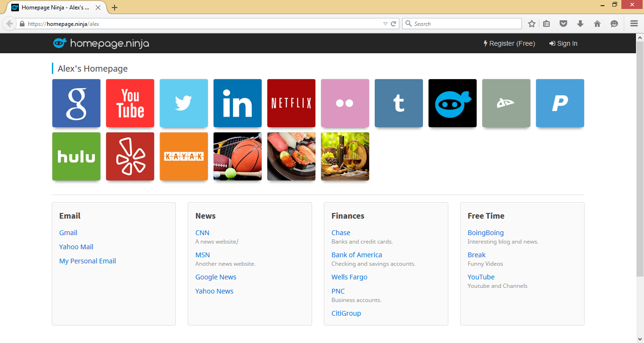Click Sign In in the navbar
644x343 pixels.
[563, 43]
